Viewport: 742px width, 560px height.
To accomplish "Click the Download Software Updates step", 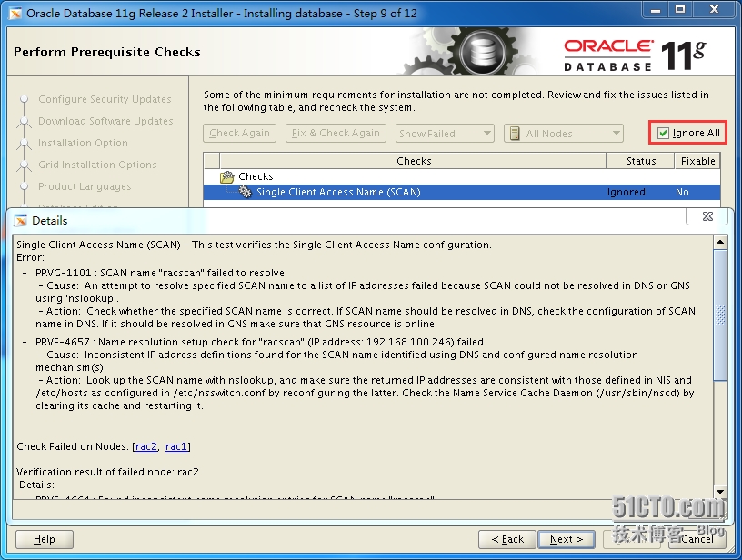I will pos(105,121).
